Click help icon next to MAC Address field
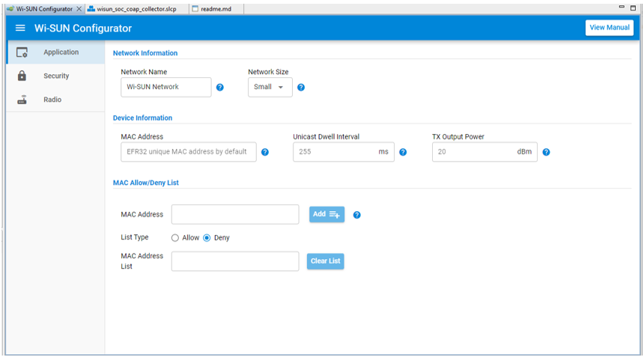The image size is (644, 357). [x=265, y=152]
